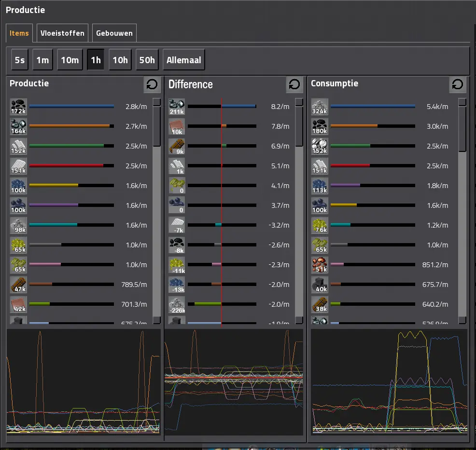Click the 851.2/m consumption value

(435, 265)
